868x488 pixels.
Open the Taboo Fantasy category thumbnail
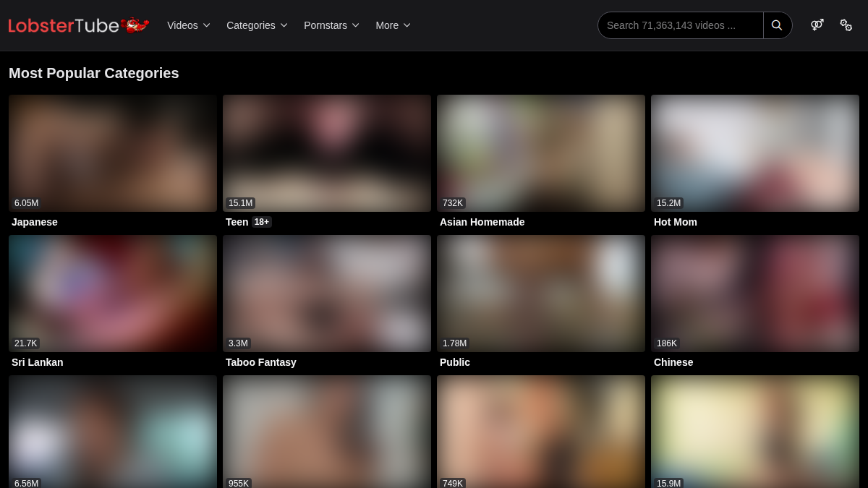[x=327, y=294]
